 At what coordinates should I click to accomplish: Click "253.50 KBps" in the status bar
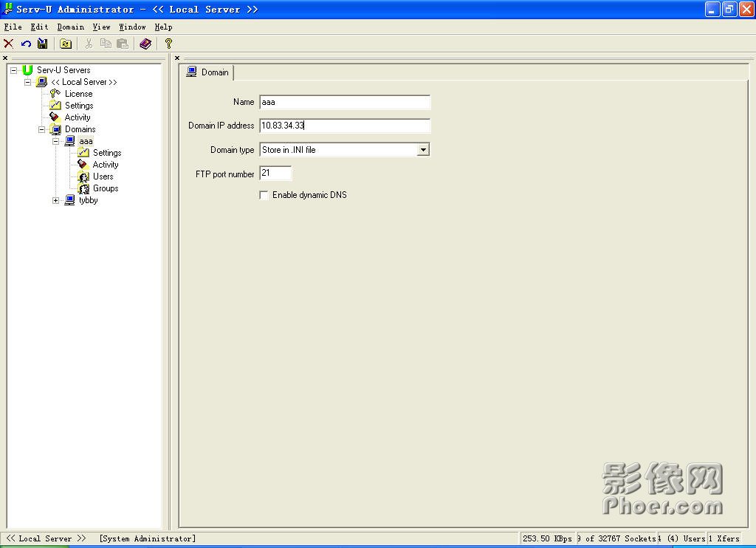pos(547,538)
